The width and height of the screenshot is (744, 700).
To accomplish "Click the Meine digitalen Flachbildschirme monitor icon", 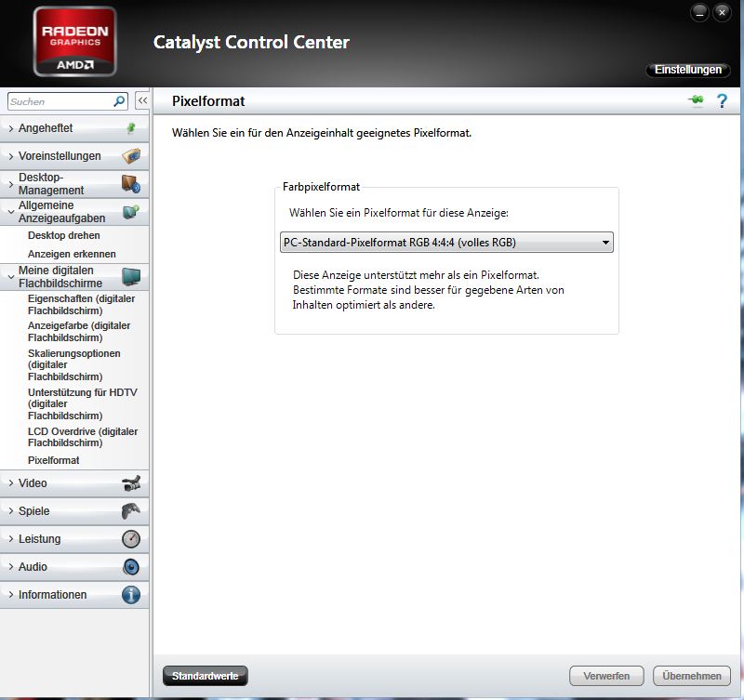I will 131,277.
